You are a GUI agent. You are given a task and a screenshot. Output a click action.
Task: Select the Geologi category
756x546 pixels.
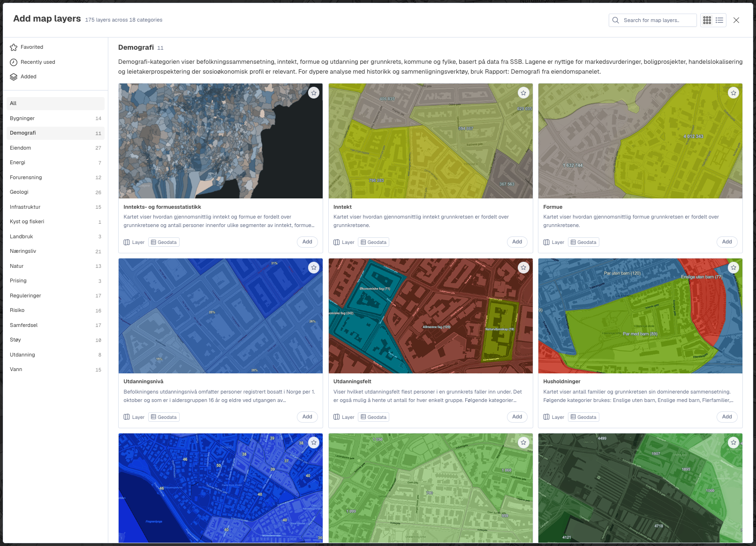pos(55,192)
